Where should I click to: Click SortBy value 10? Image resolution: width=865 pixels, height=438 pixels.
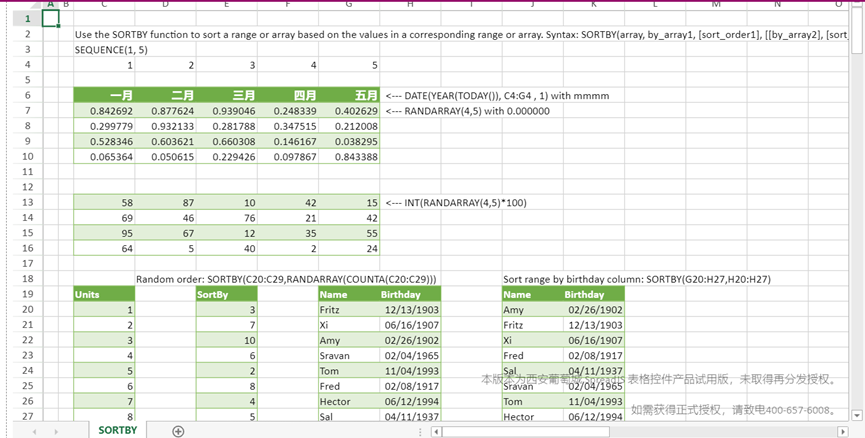pyautogui.click(x=227, y=340)
